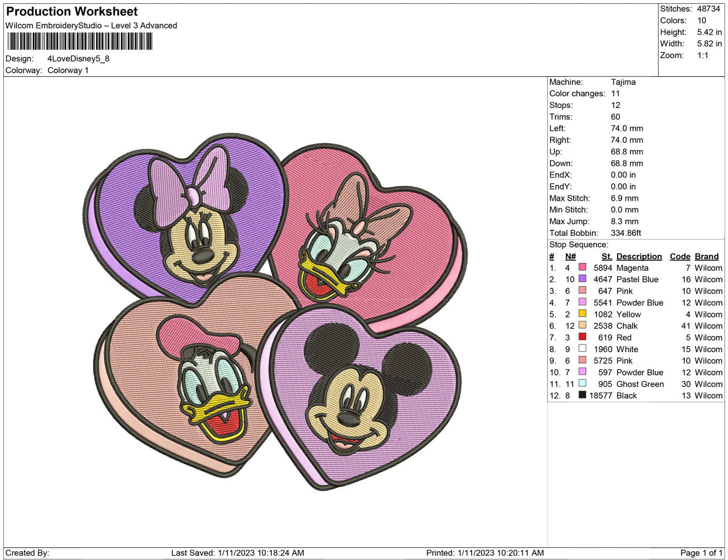Click the Max Stitch value "6.9 mm"
The width and height of the screenshot is (728, 560).
coord(625,198)
